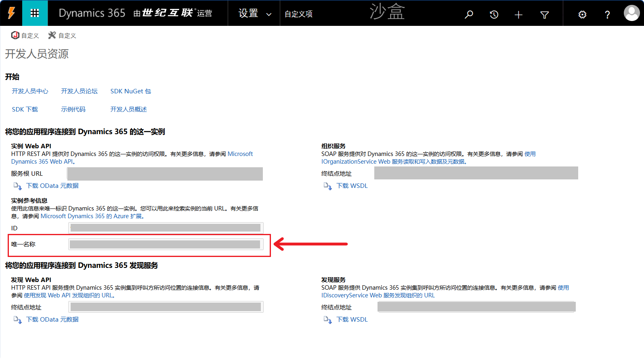Image resolution: width=644 pixels, height=360 pixels.
Task: Open the 开发人员论坛 link
Action: tap(79, 91)
